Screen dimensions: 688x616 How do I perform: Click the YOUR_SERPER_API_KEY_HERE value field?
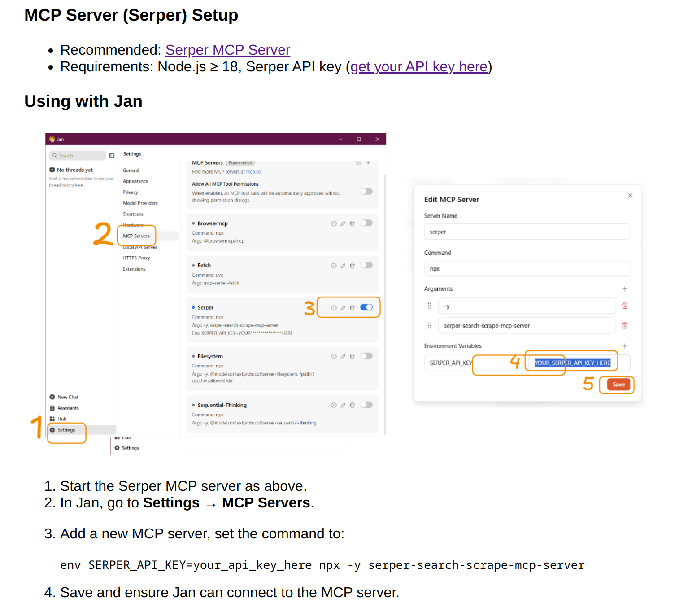pyautogui.click(x=579, y=363)
